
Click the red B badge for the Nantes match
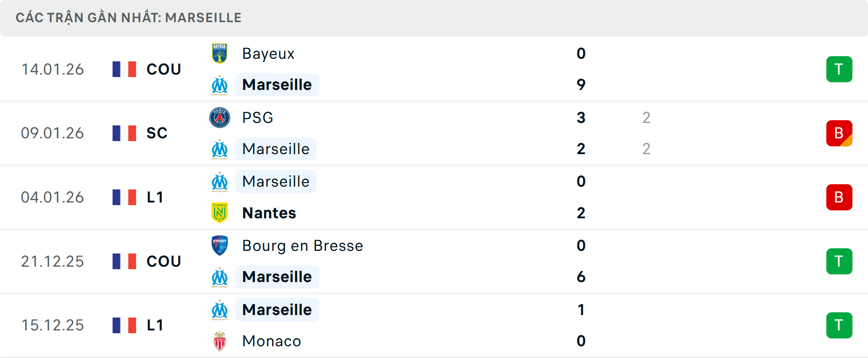click(839, 197)
